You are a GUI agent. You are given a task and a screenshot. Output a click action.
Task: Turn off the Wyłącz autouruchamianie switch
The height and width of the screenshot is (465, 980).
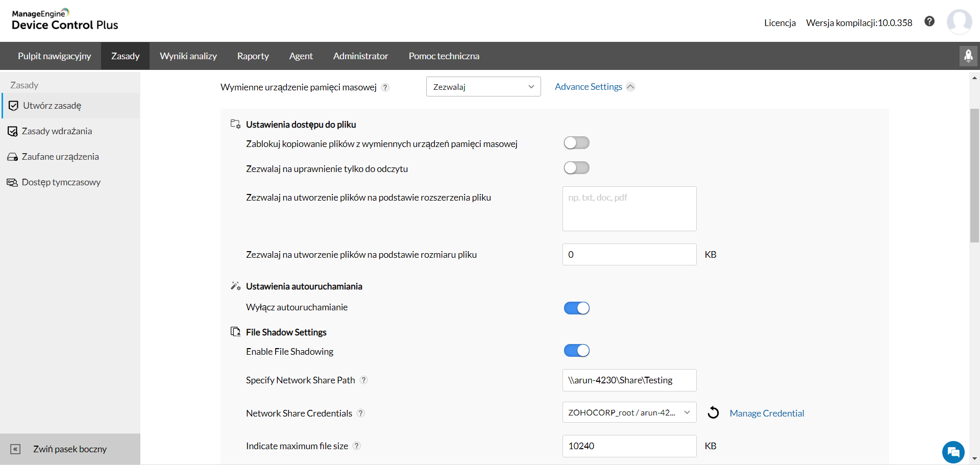coord(576,308)
